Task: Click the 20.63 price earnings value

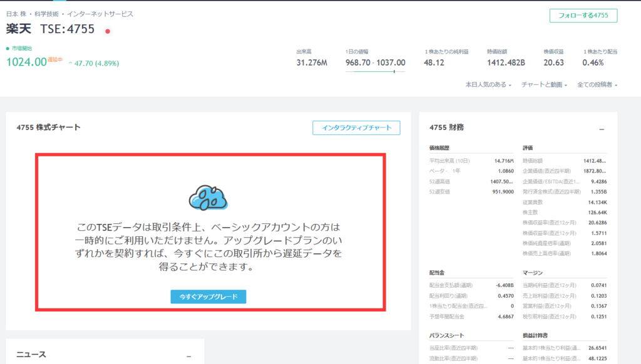Action: 553,63
